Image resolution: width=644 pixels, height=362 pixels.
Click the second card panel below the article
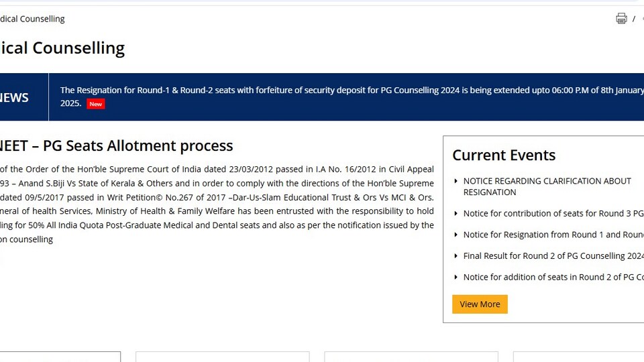click(x=222, y=357)
